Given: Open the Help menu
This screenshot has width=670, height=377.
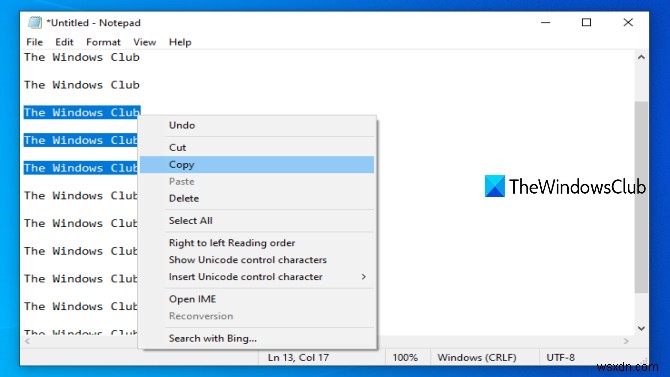Looking at the screenshot, I should [x=180, y=42].
